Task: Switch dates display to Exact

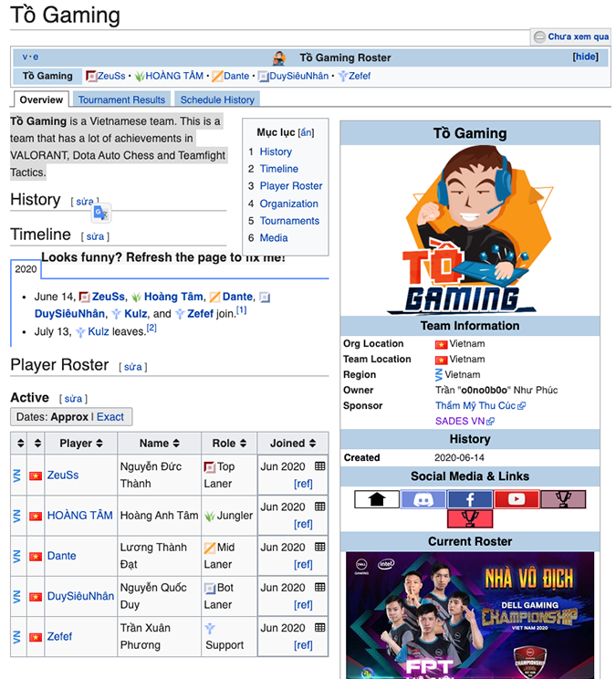Action: pyautogui.click(x=110, y=417)
